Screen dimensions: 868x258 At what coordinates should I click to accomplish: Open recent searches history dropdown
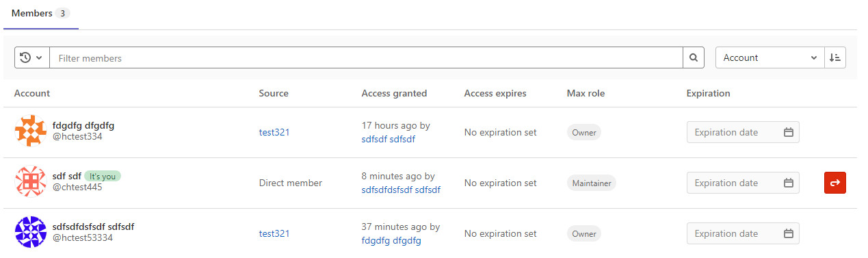pyautogui.click(x=31, y=58)
